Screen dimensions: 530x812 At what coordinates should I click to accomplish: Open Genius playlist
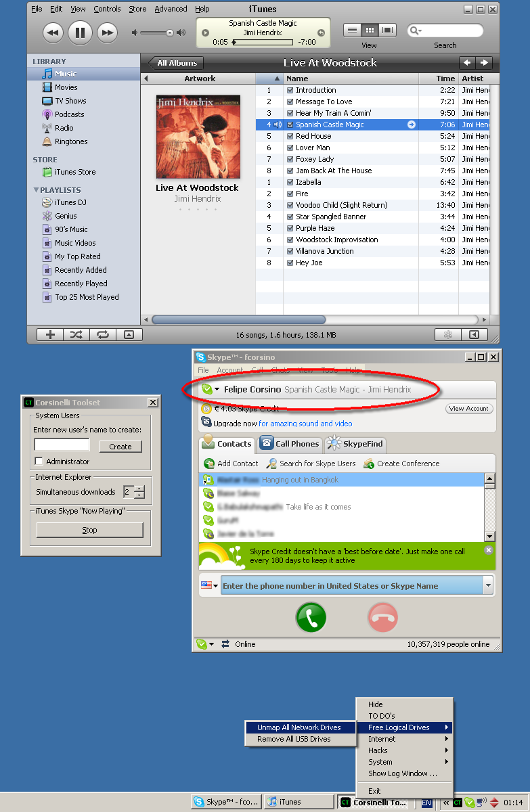tap(65, 216)
